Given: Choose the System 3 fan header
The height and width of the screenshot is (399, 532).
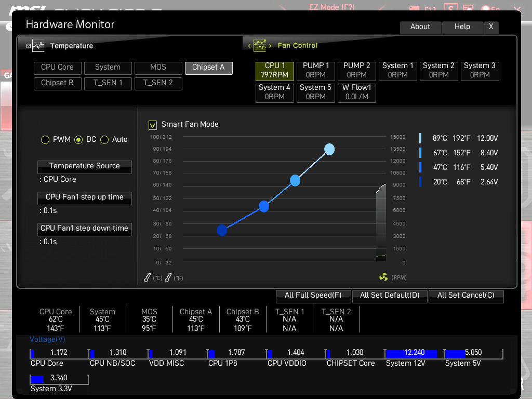Looking at the screenshot, I should tap(480, 71).
